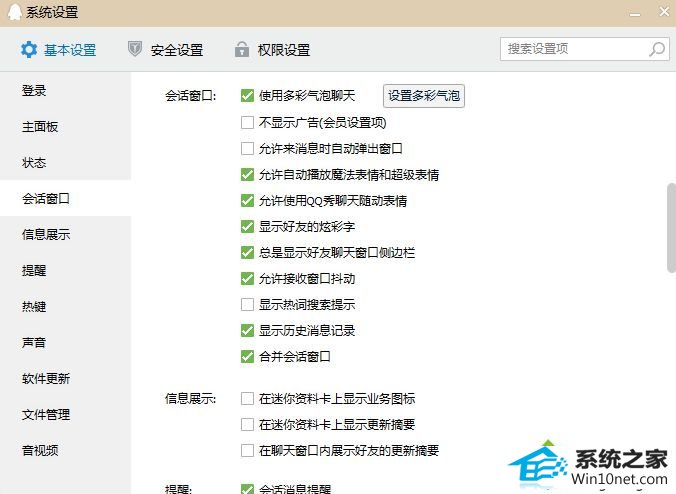Uncheck 允许使用QQ秀聊天随动表情
Image resolution: width=676 pixels, height=494 pixels.
[x=247, y=200]
